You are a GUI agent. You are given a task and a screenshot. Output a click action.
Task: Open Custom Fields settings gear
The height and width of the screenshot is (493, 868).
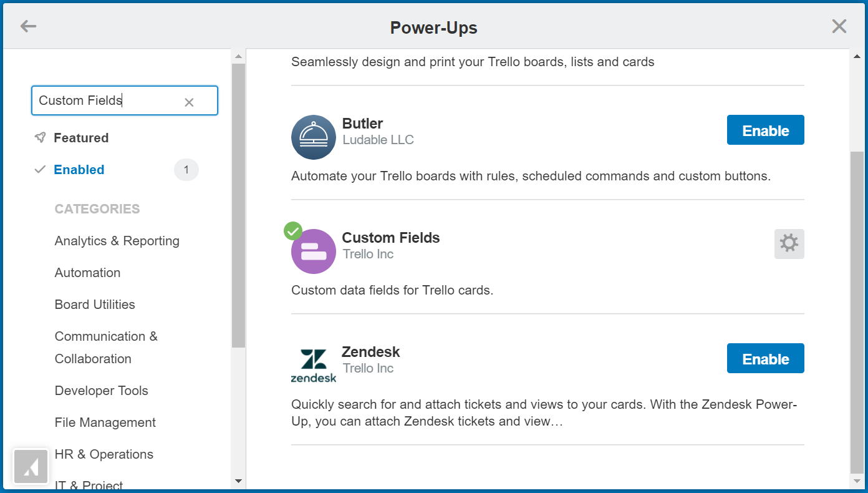pos(789,243)
